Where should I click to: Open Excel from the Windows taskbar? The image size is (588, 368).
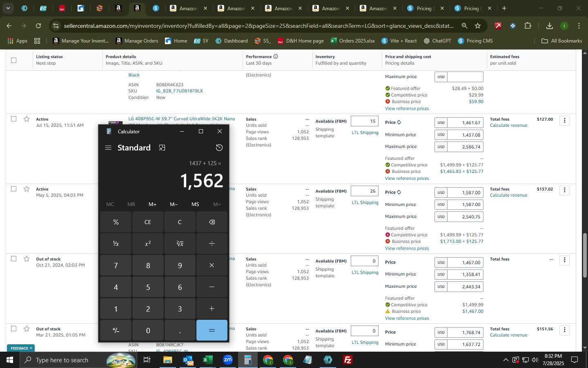[x=207, y=360]
